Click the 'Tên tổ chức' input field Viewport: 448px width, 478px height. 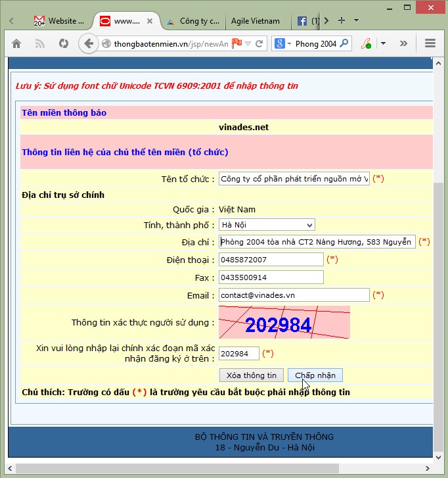[294, 179]
